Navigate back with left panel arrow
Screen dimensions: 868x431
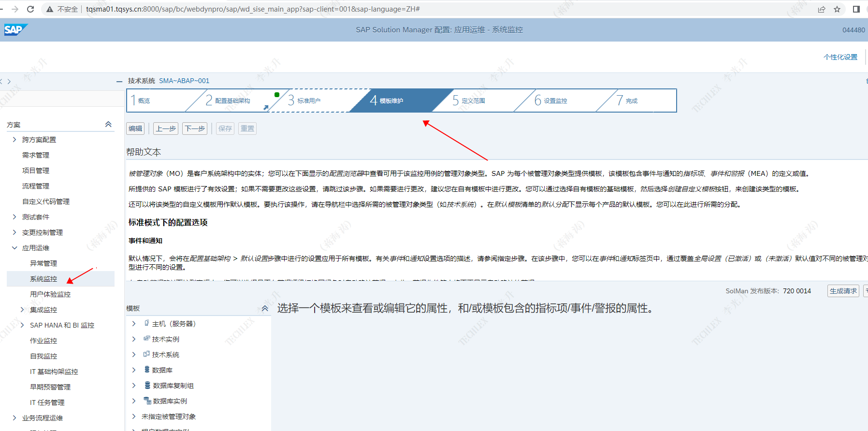pyautogui.click(x=1, y=82)
